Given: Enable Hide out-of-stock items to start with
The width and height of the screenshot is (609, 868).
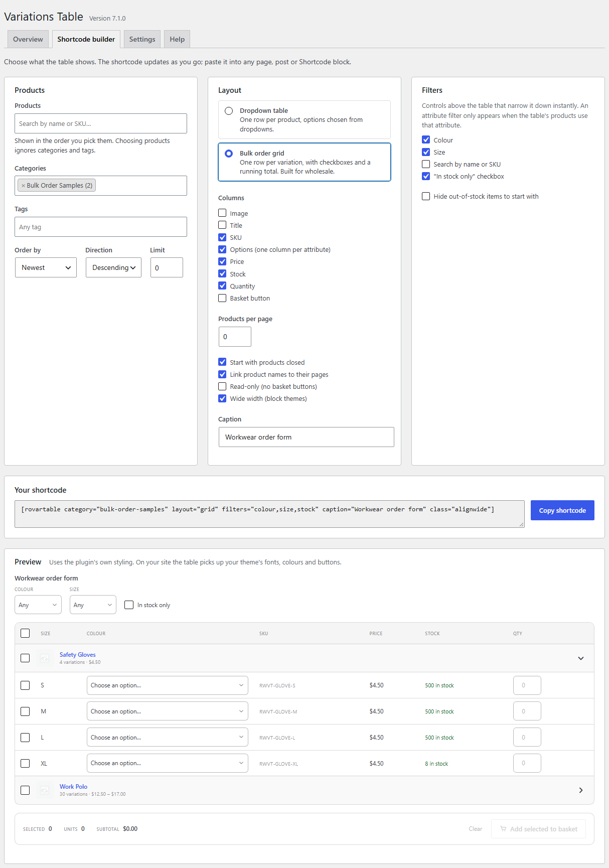Looking at the screenshot, I should tap(426, 196).
